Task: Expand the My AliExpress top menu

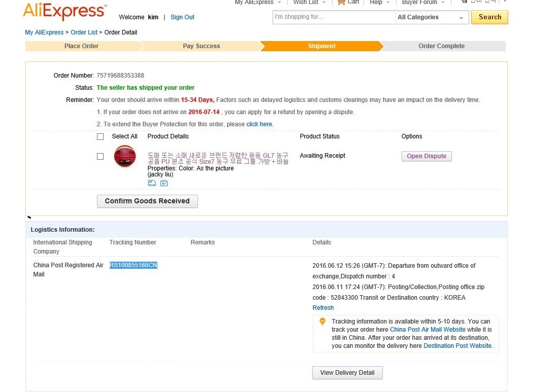Action: pos(257,2)
